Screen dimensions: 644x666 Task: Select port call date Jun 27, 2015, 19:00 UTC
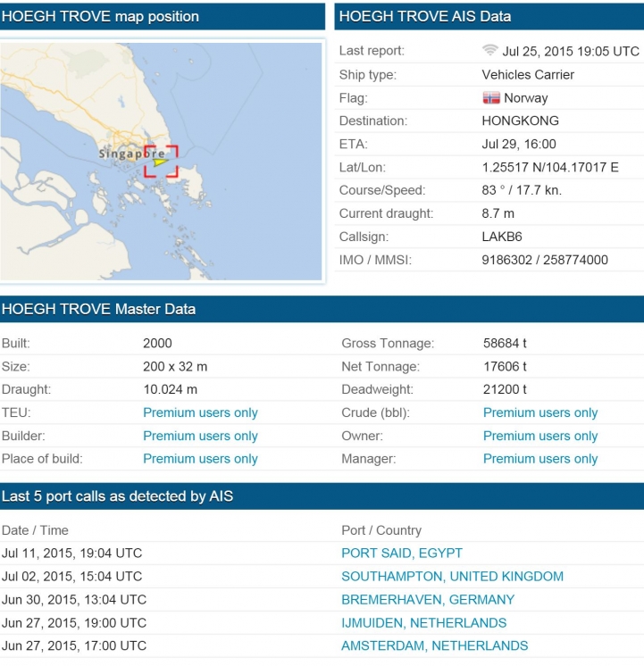[74, 622]
